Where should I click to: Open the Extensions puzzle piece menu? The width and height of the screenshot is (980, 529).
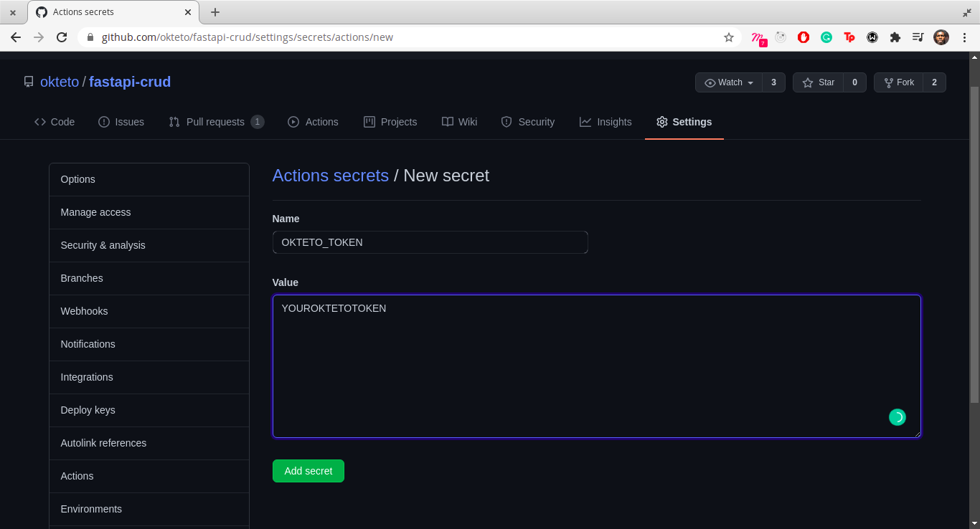[895, 37]
